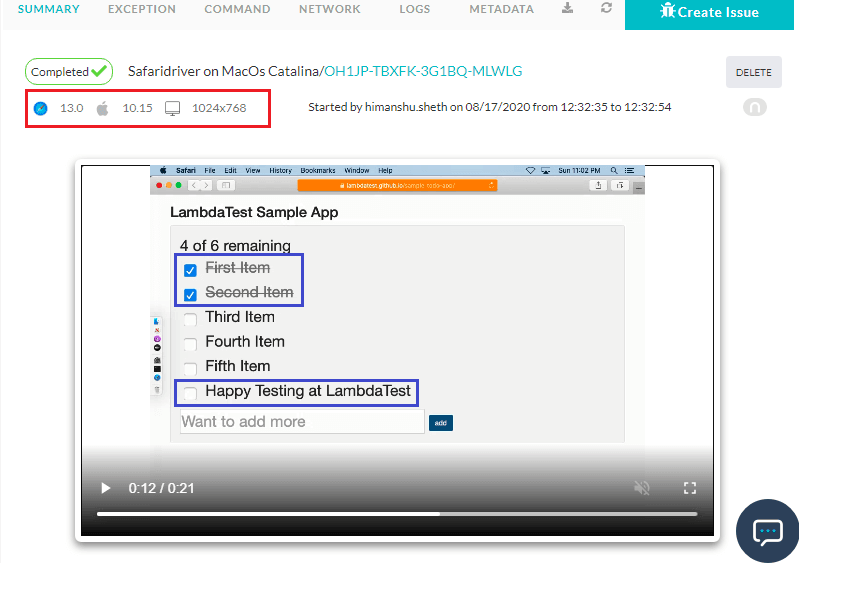Enter fullscreen on the video player
Viewport: 864px width, 600px height.
[690, 488]
